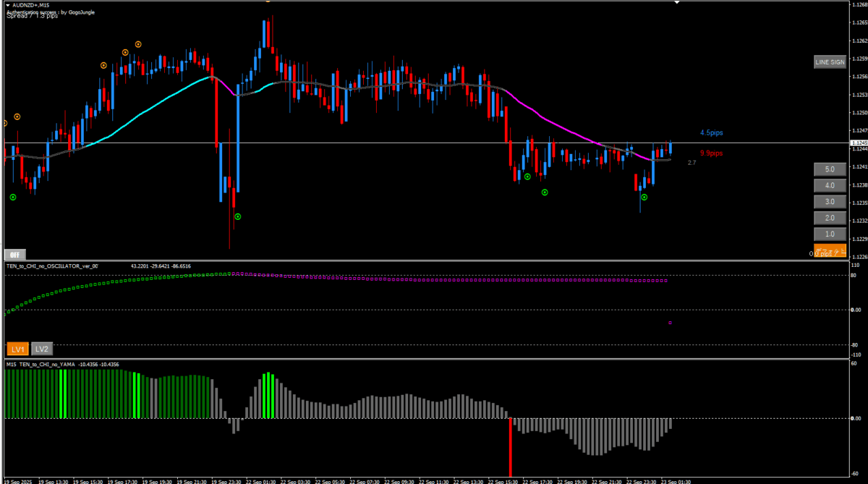Click the highest orange signal circle marker
Screen dimensions: 868x484
(x=137, y=43)
